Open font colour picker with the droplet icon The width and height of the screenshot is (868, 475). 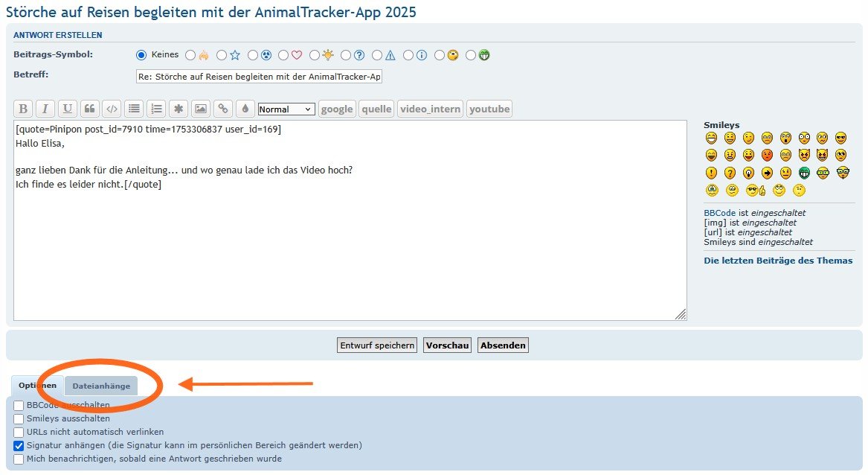(x=245, y=109)
